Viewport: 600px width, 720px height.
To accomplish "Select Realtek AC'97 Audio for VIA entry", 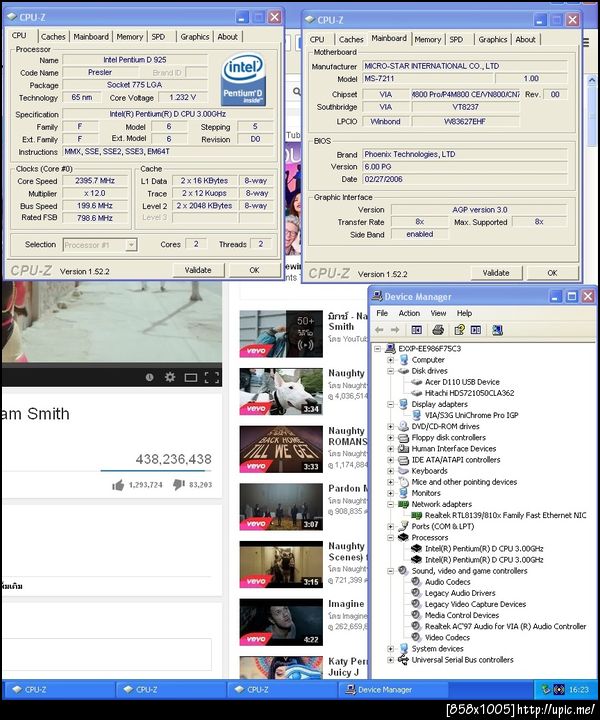I will coord(505,626).
